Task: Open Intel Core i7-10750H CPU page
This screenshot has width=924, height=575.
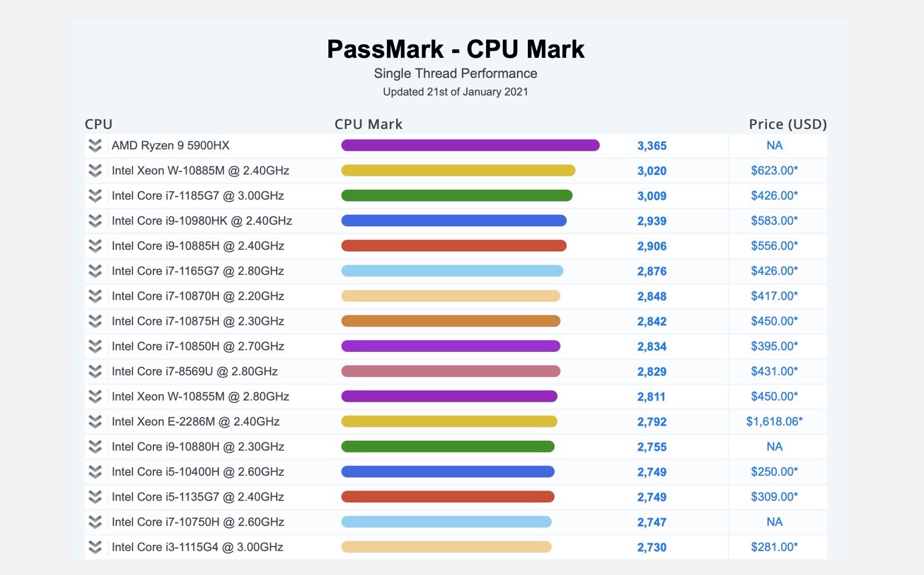Action: pos(198,522)
